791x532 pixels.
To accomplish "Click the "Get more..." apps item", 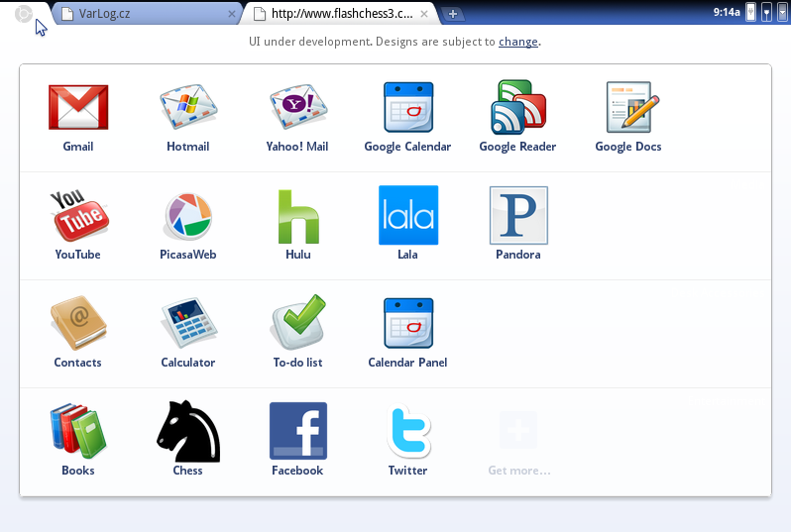I will click(x=518, y=443).
